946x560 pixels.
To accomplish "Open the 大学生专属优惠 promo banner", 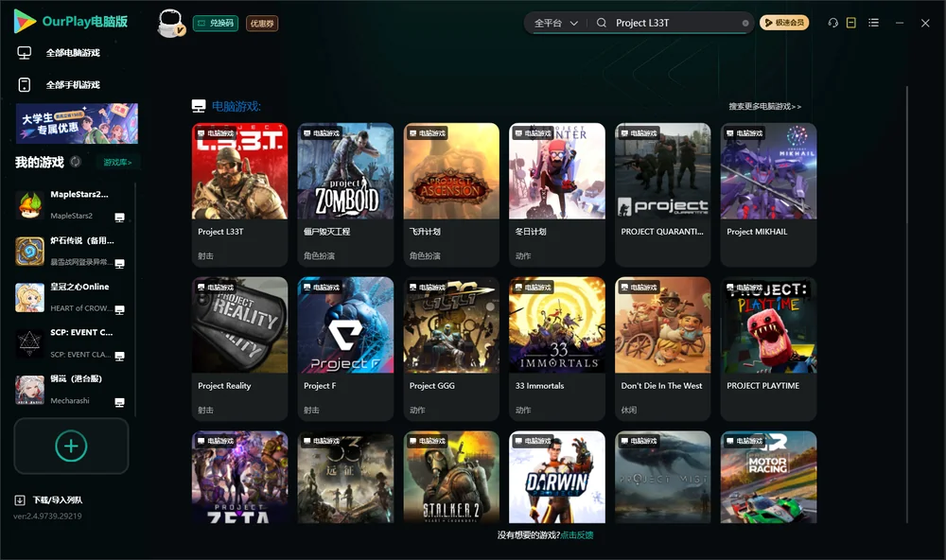I will (78, 124).
